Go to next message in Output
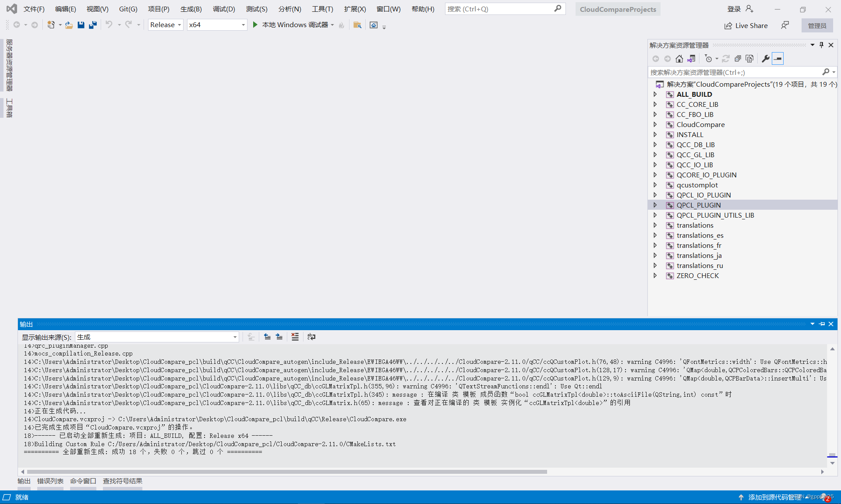Screen dimensions: 841x504 point(279,337)
